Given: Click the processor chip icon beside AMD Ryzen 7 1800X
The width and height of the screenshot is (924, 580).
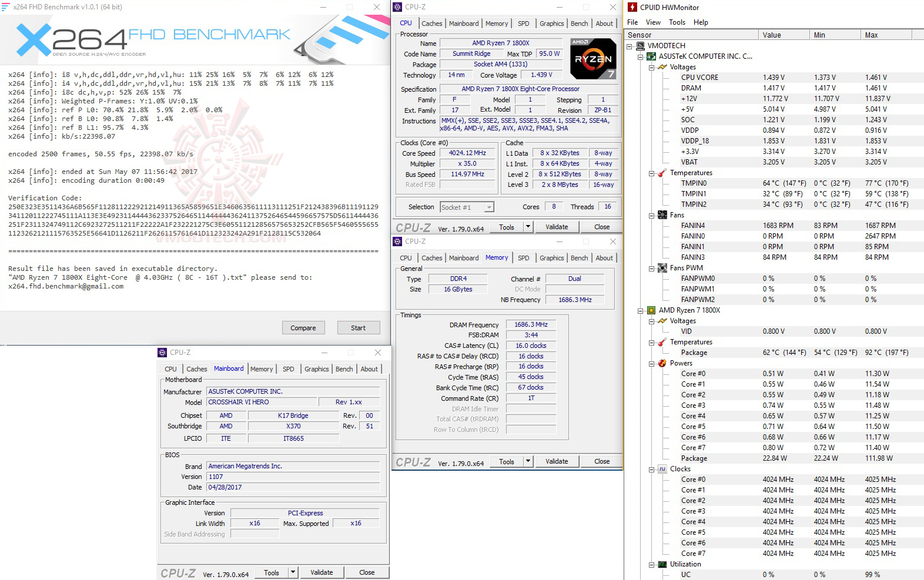Looking at the screenshot, I should [x=651, y=310].
